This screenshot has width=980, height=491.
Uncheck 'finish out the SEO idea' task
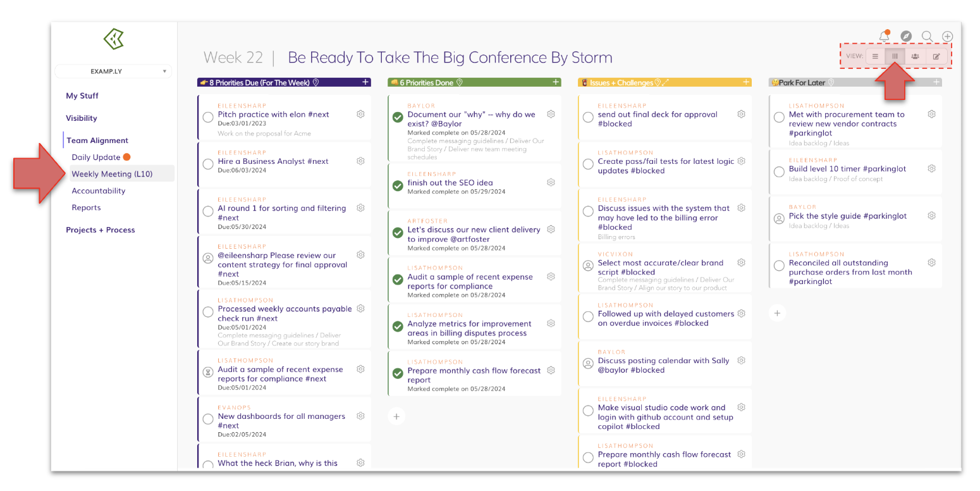(x=398, y=185)
